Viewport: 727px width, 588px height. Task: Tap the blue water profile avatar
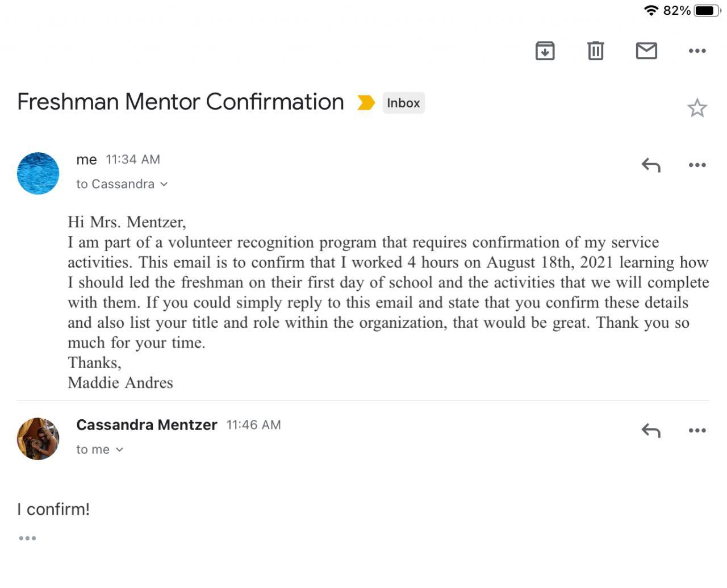[x=38, y=173]
